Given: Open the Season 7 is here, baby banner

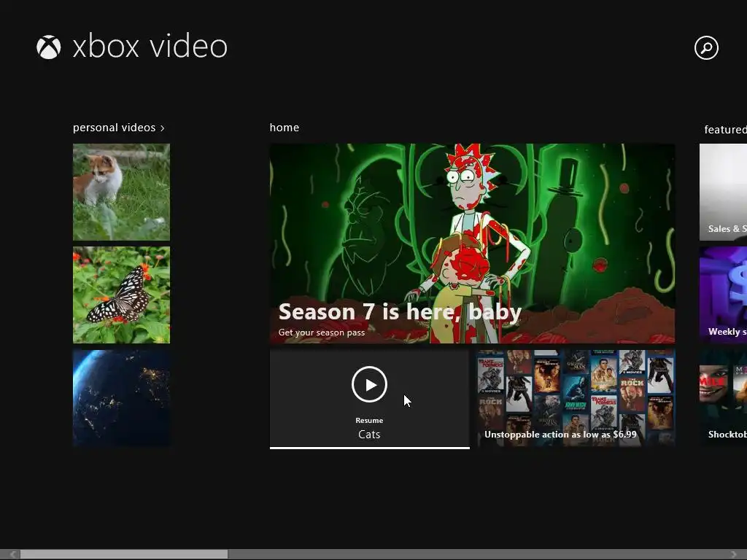Looking at the screenshot, I should [x=472, y=244].
